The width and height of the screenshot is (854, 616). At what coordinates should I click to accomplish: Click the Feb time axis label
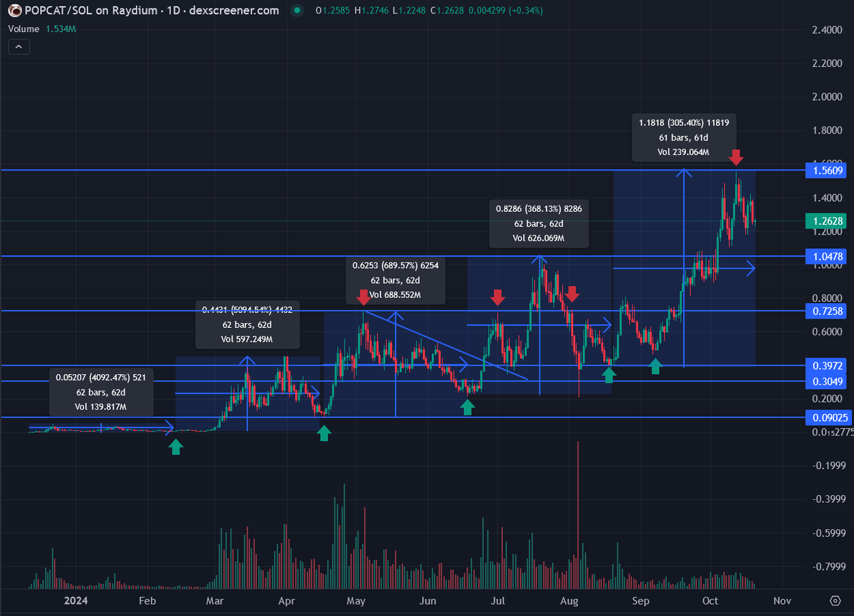pyautogui.click(x=147, y=601)
